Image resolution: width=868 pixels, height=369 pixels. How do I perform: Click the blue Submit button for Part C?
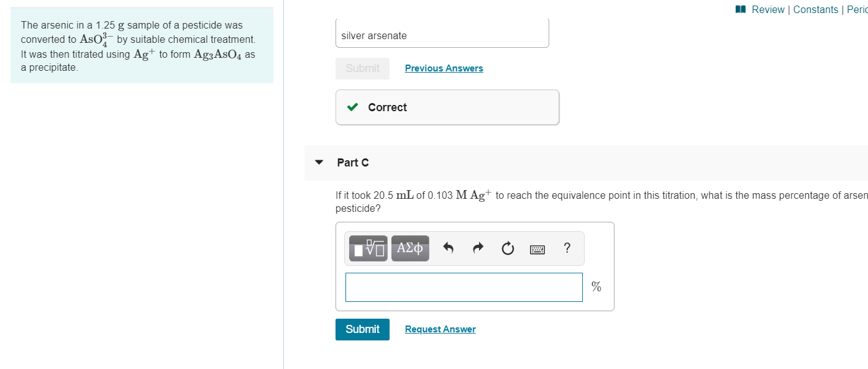[362, 329]
